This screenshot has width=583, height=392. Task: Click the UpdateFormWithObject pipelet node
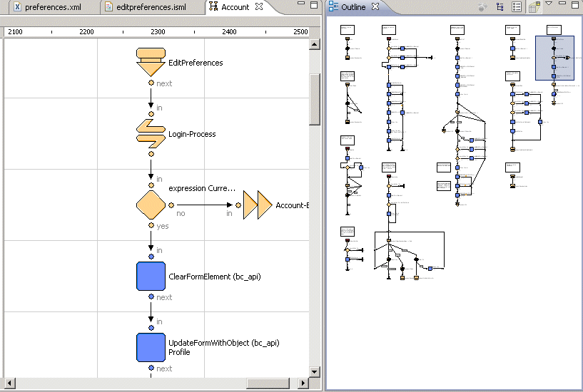pos(151,347)
